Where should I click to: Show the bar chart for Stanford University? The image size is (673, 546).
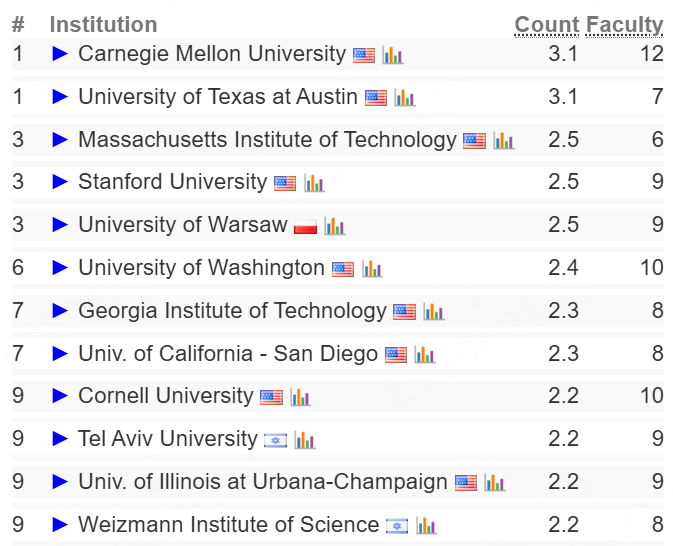pos(314,183)
